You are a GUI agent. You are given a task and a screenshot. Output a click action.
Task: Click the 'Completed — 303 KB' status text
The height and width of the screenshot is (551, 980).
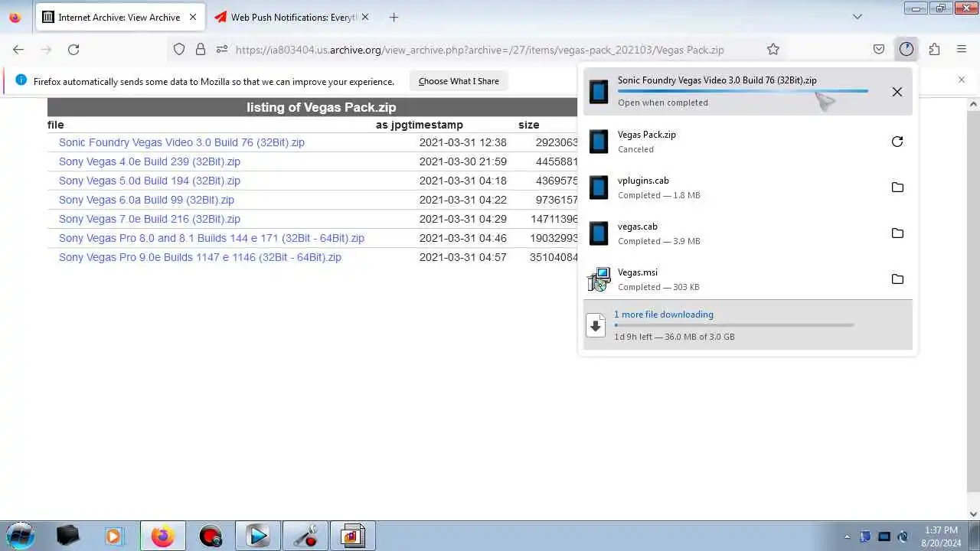coord(658,287)
